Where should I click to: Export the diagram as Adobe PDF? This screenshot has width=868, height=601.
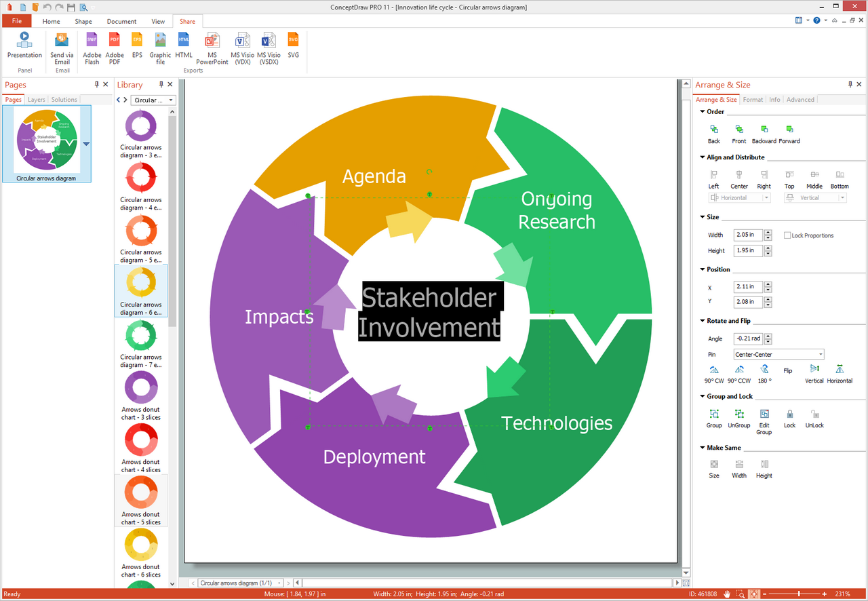115,49
